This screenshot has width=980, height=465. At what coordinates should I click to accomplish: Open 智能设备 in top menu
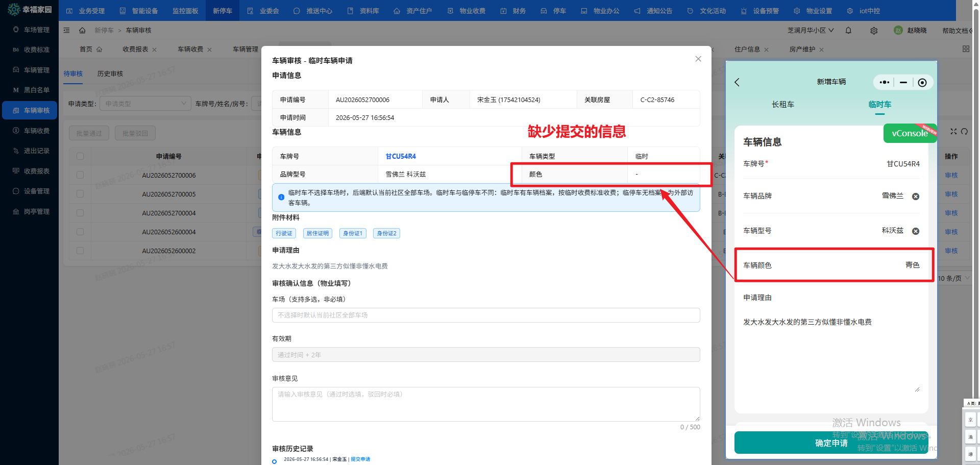pos(139,11)
